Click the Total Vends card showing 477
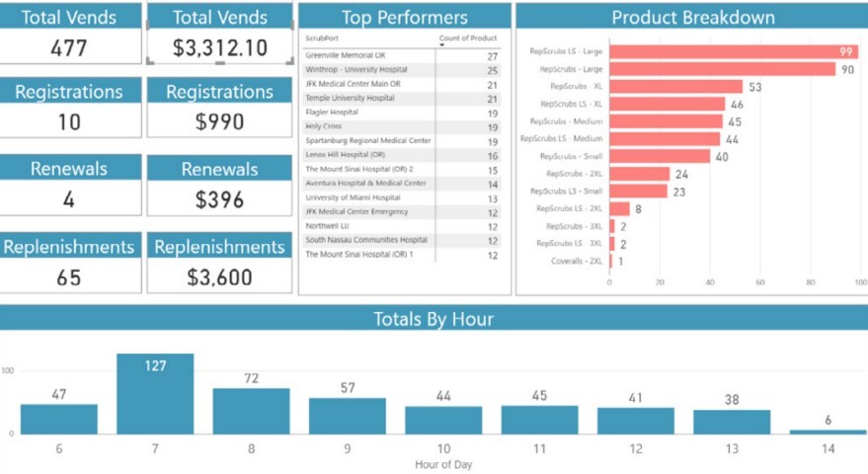 69,47
